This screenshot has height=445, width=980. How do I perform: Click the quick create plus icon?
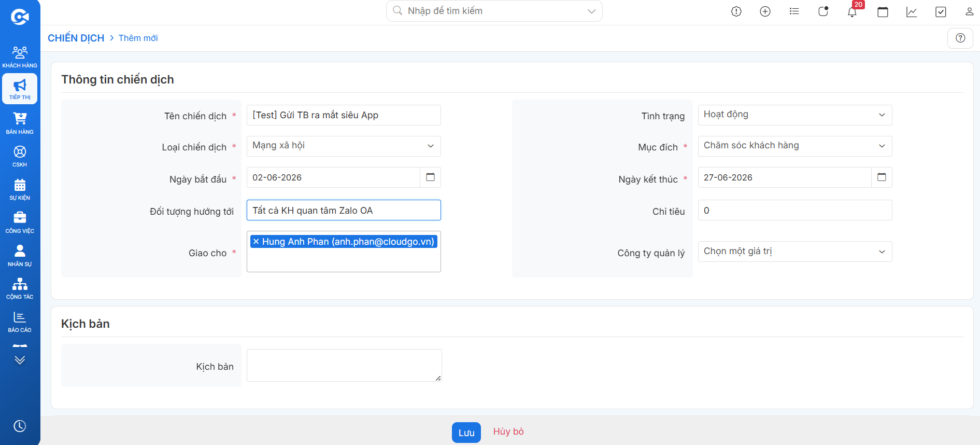765,11
